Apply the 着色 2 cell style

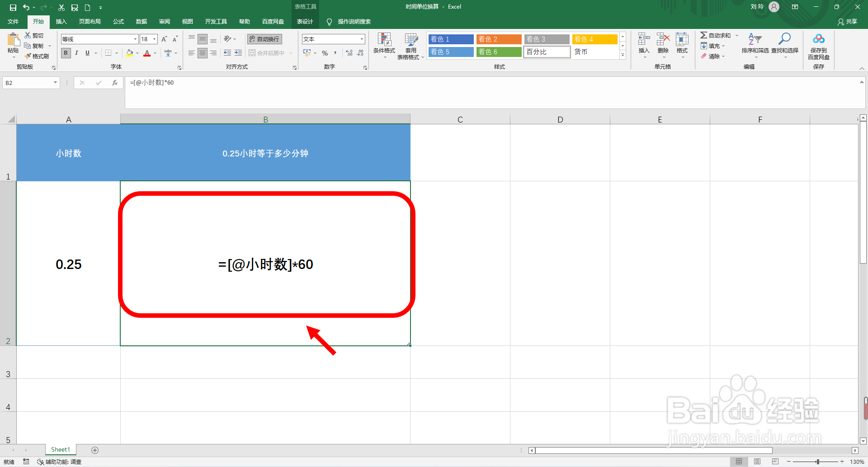tap(499, 39)
